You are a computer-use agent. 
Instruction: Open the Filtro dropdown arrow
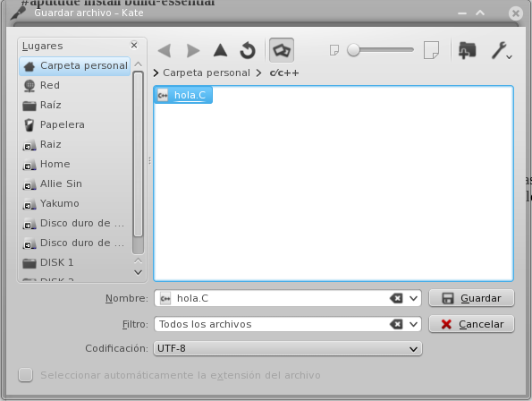tap(413, 324)
